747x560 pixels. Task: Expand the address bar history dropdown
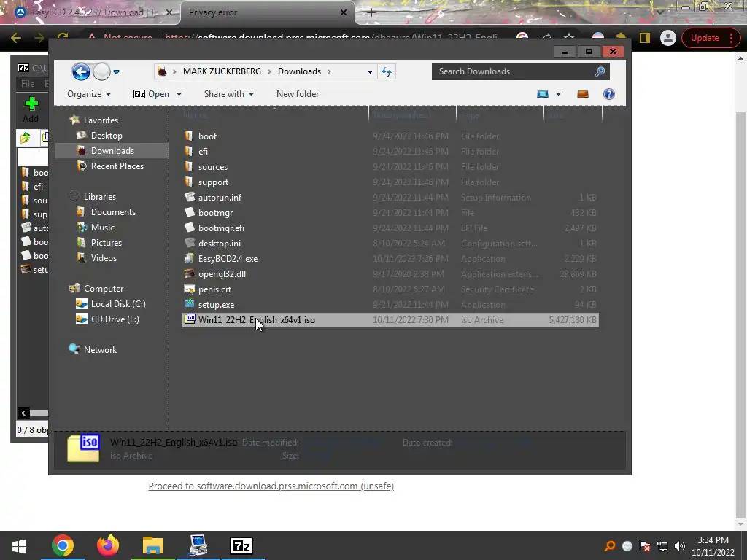pos(370,72)
